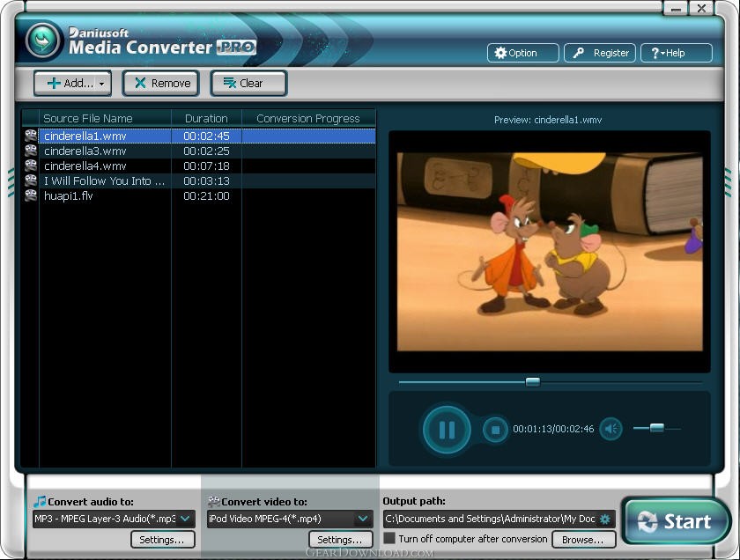This screenshot has height=560, width=740.
Task: Stop the preview playback
Action: pos(495,430)
